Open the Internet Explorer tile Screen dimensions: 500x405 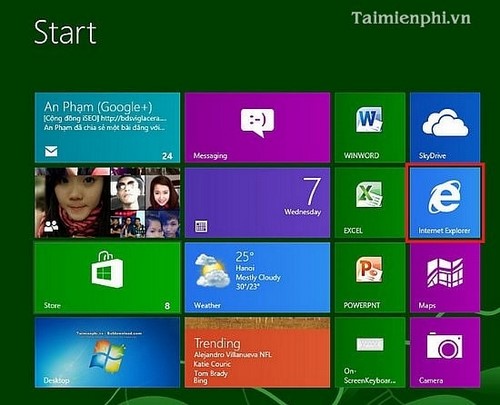445,203
